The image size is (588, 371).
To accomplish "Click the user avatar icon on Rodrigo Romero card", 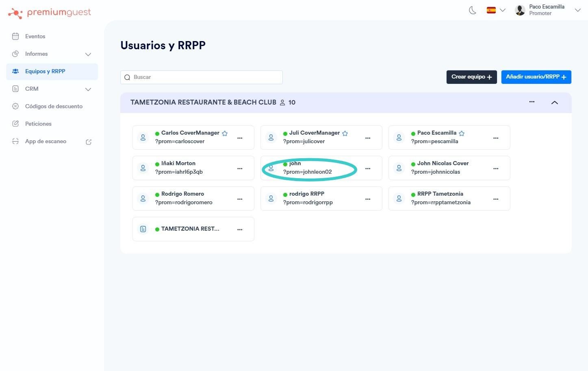I will tap(143, 199).
